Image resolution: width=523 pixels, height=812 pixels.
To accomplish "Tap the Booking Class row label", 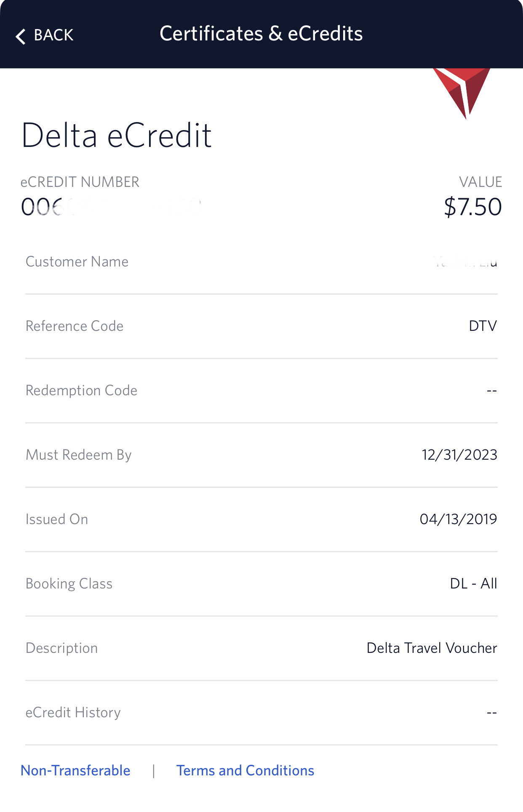I will pos(69,584).
